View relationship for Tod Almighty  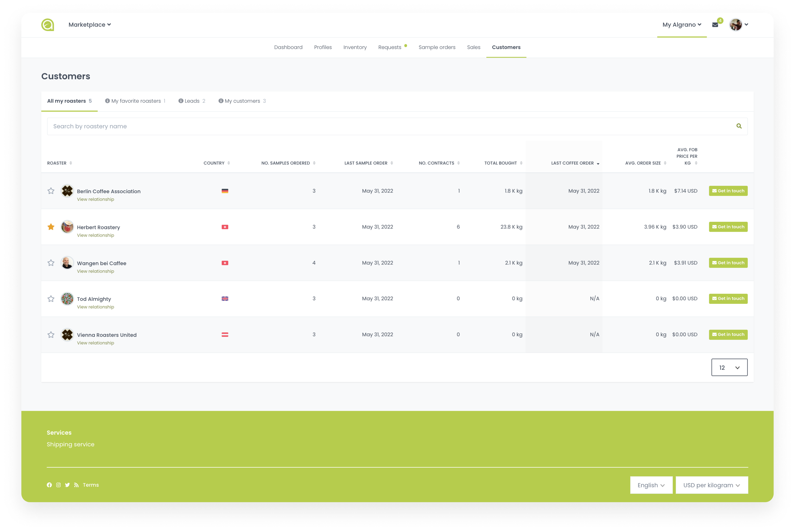pos(95,307)
